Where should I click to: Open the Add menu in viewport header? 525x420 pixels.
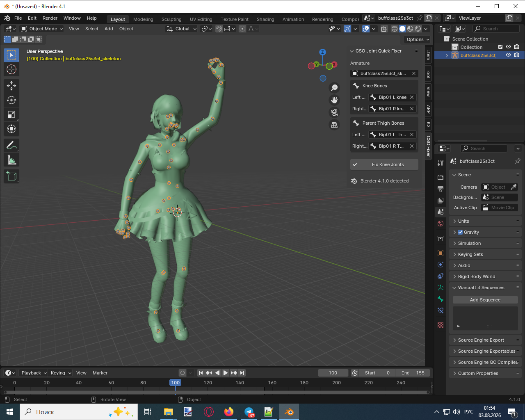click(109, 29)
